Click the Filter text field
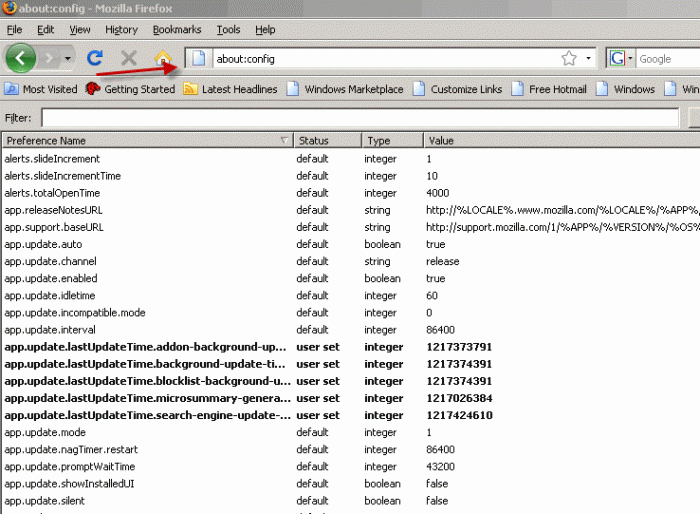 point(360,118)
